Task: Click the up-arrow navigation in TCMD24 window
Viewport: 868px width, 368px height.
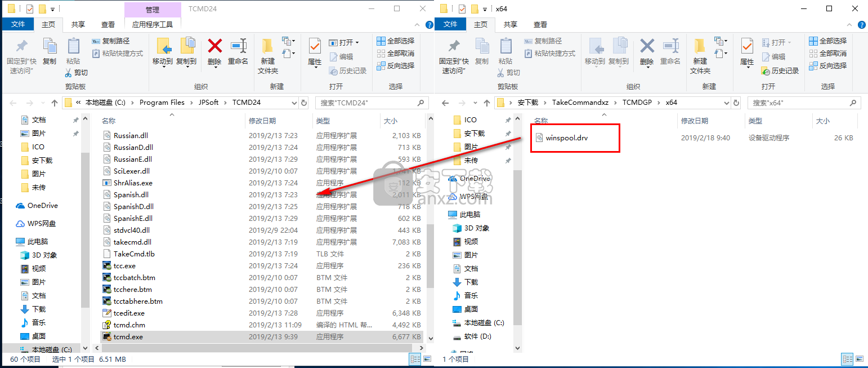Action: [54, 103]
